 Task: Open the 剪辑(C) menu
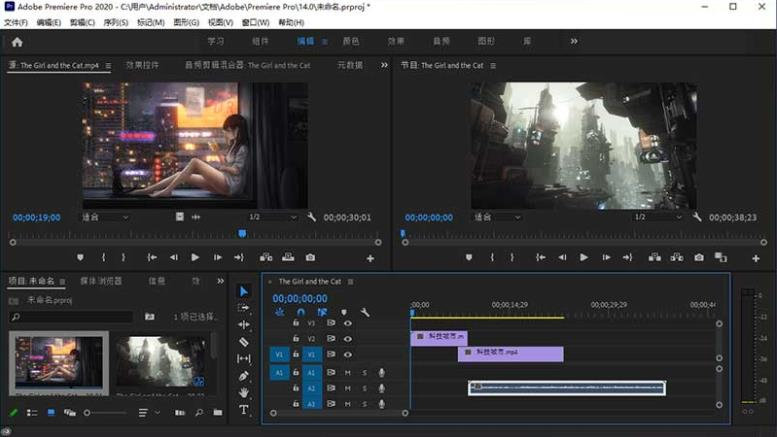pyautogui.click(x=82, y=22)
